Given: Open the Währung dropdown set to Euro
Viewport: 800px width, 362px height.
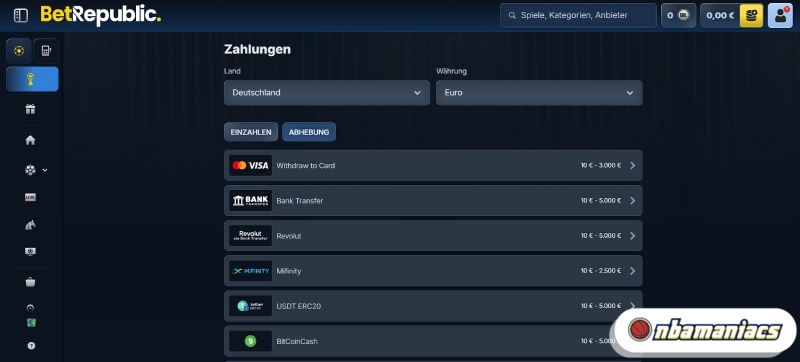Looking at the screenshot, I should (539, 93).
